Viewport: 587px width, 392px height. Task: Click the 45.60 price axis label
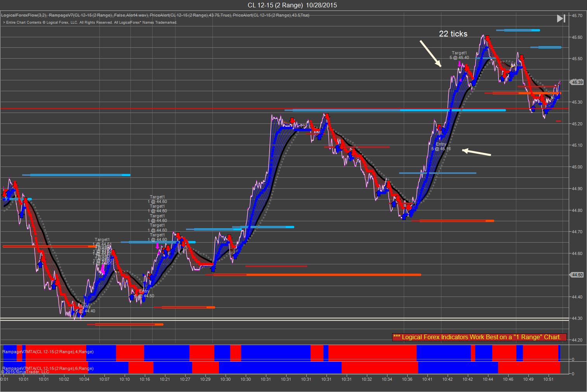577,37
